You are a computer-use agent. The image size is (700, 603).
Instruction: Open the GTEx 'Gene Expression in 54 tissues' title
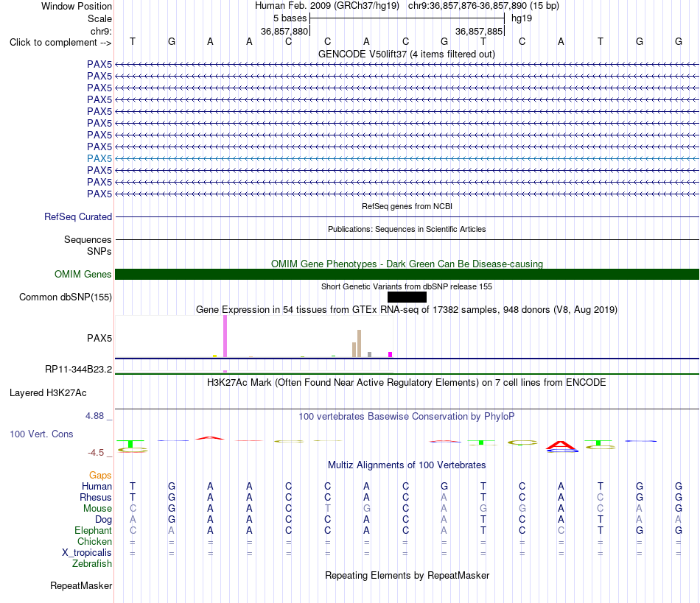(x=407, y=309)
